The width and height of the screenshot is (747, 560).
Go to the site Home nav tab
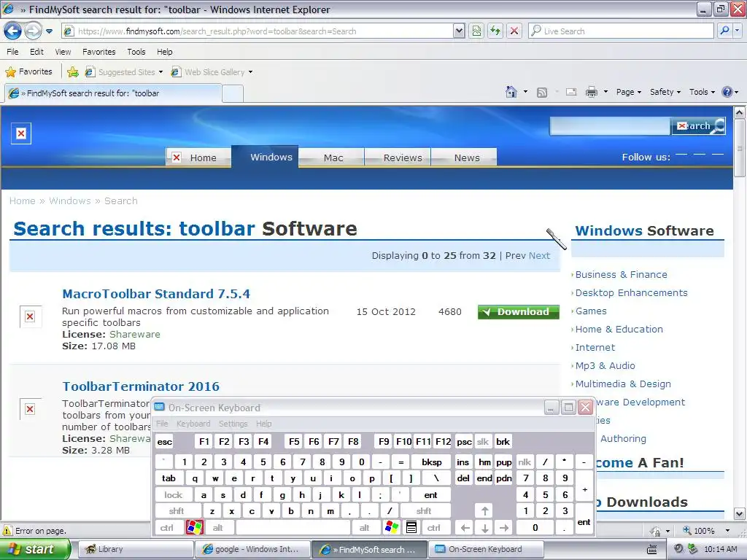(198, 157)
